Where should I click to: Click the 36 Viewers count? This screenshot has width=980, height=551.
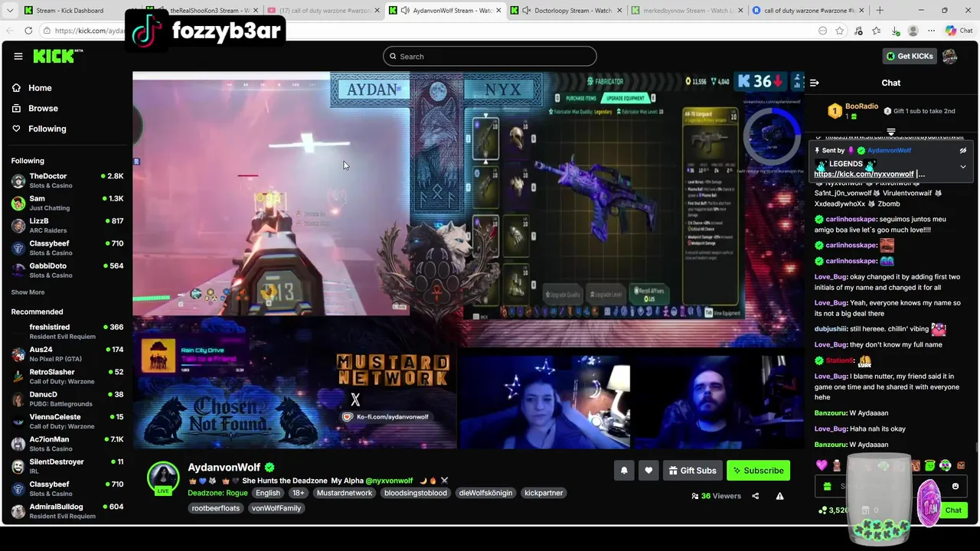[717, 496]
